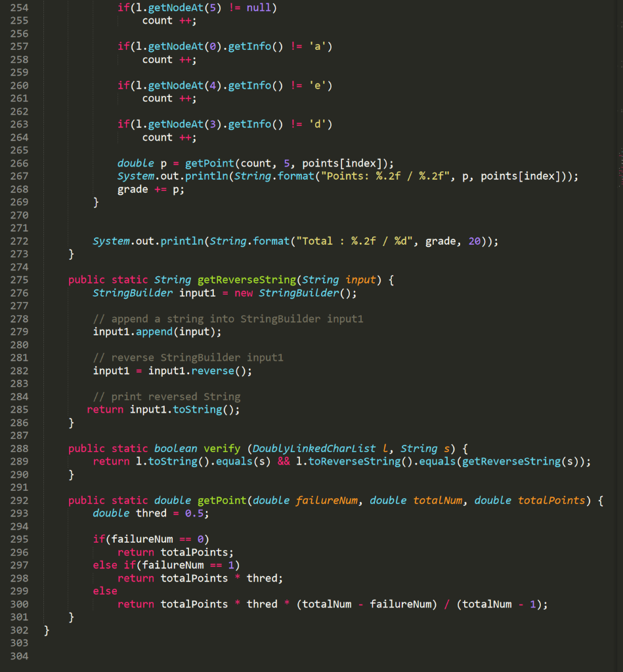Click '(totalNum - 1)' on line 300

[498, 604]
